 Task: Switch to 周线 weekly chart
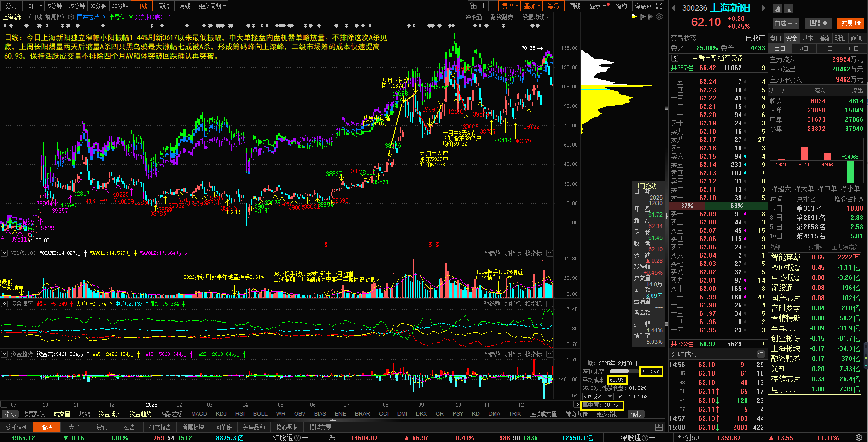[x=163, y=6]
